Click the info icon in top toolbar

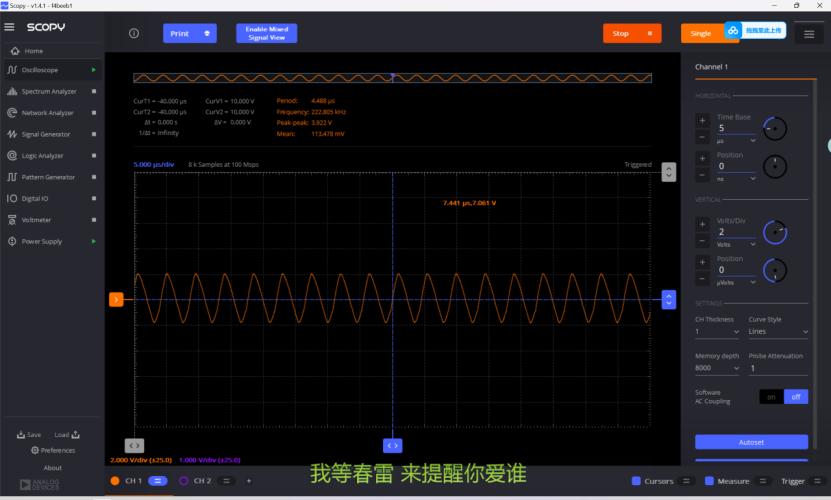coord(134,33)
